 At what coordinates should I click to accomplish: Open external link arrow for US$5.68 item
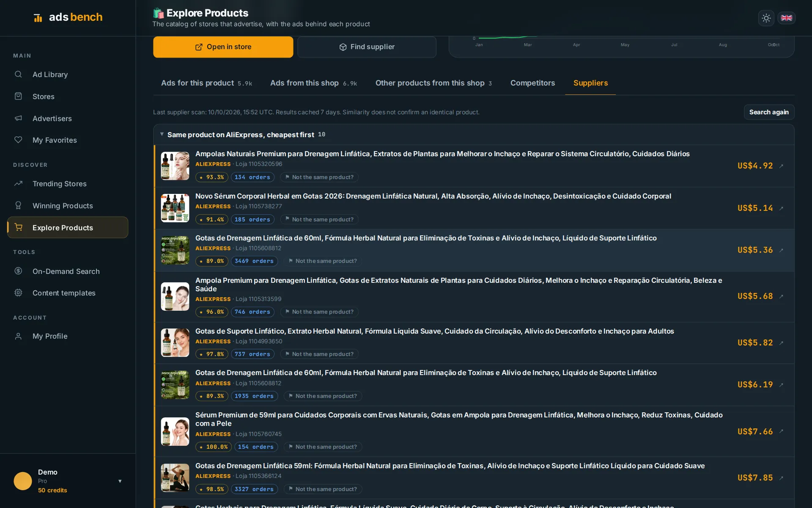click(781, 296)
